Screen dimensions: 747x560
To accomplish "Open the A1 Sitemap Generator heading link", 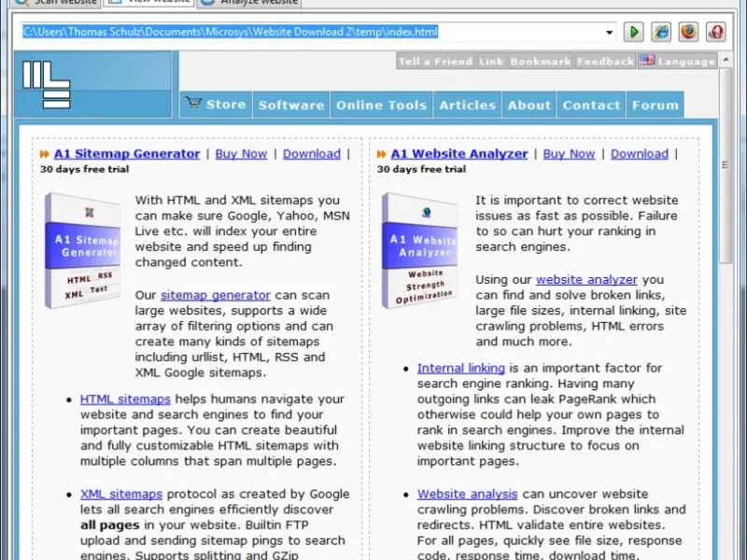I will [127, 154].
